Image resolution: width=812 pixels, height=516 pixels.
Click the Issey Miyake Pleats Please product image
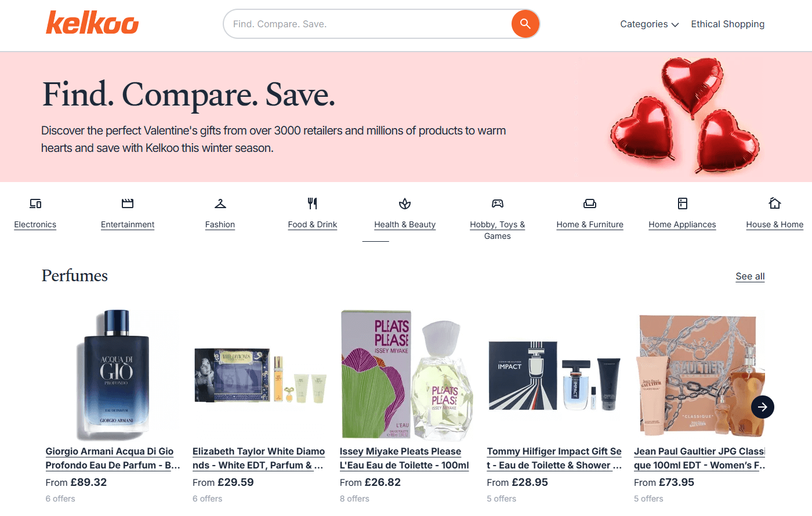pos(406,374)
